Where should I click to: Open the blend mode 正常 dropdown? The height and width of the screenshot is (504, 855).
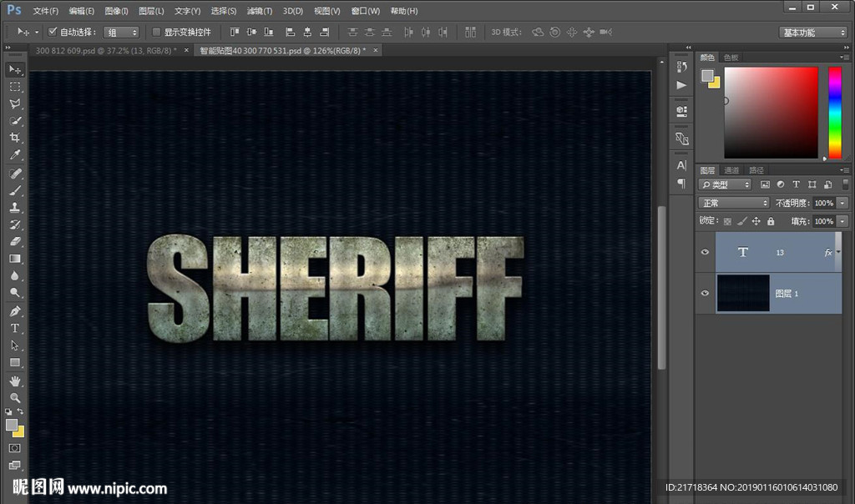click(734, 203)
